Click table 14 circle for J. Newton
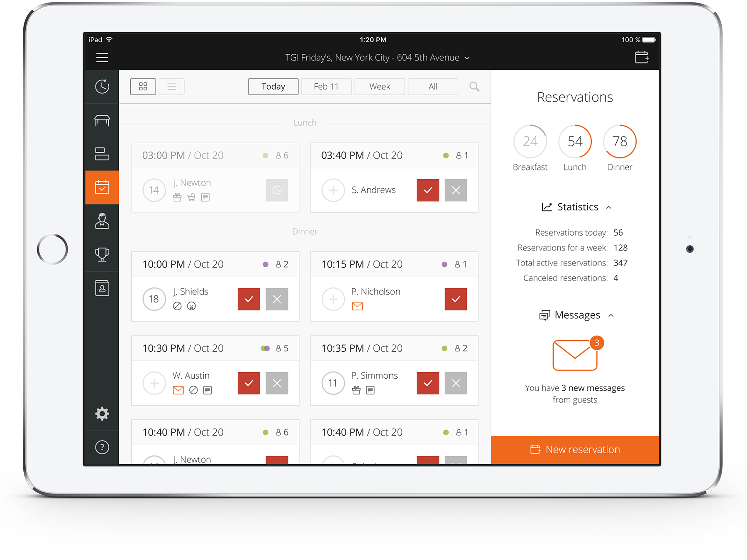This screenshot has height=560, width=747. point(154,190)
